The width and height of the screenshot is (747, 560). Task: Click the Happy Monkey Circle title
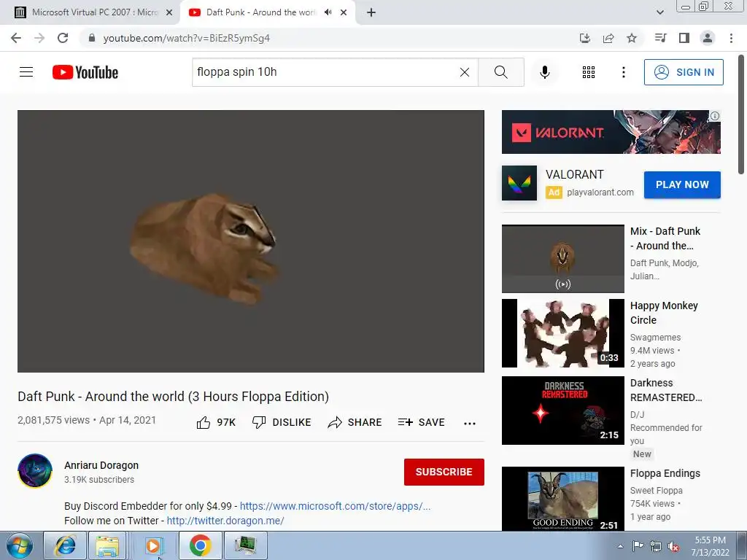pos(664,313)
